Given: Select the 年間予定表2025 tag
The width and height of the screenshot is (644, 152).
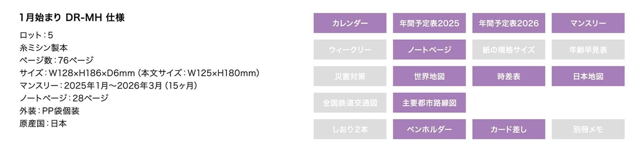Looking at the screenshot, I should [x=429, y=23].
